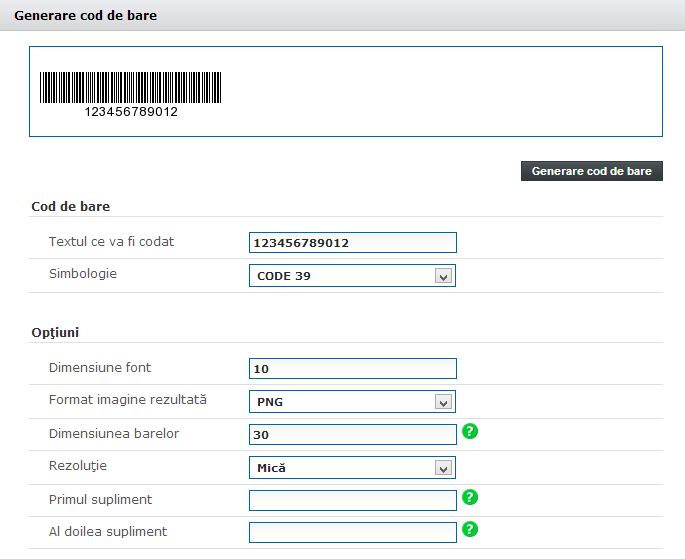This screenshot has width=685, height=559.
Task: Click the Dimensiune font label
Action: [x=100, y=368]
